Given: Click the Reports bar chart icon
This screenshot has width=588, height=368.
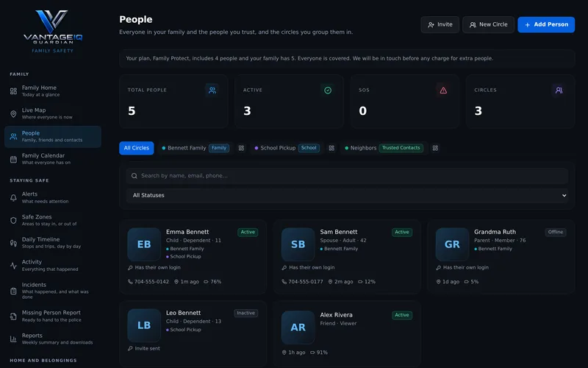Looking at the screenshot, I should pyautogui.click(x=13, y=339).
